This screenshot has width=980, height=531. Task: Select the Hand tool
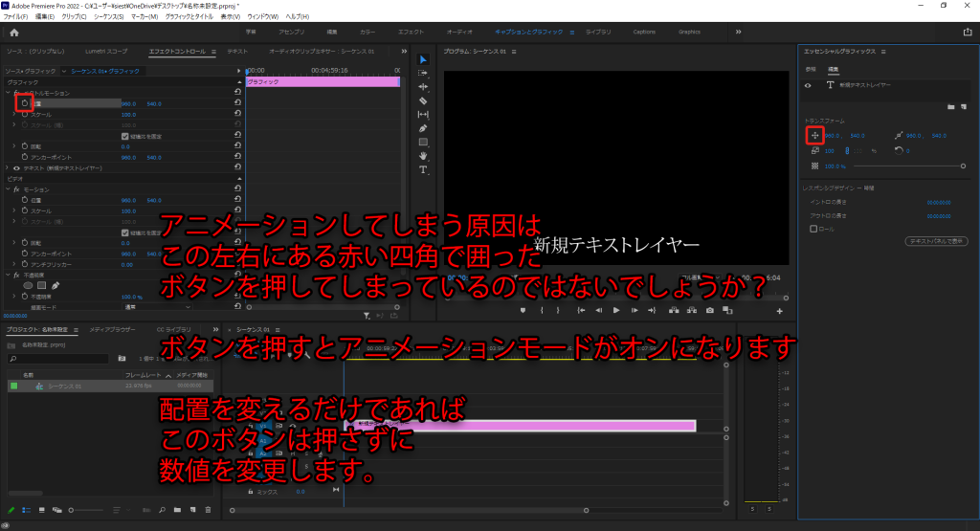pyautogui.click(x=423, y=155)
